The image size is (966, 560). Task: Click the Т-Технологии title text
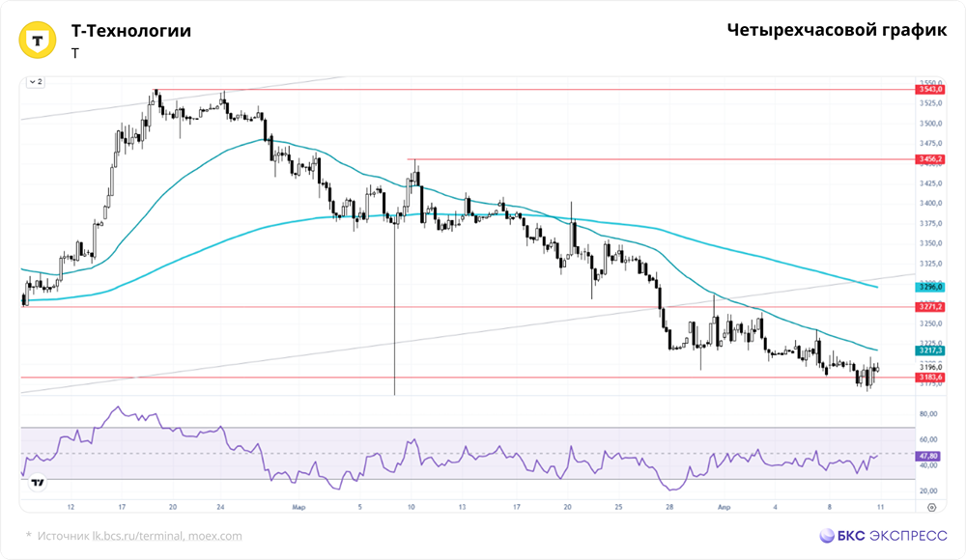(131, 31)
